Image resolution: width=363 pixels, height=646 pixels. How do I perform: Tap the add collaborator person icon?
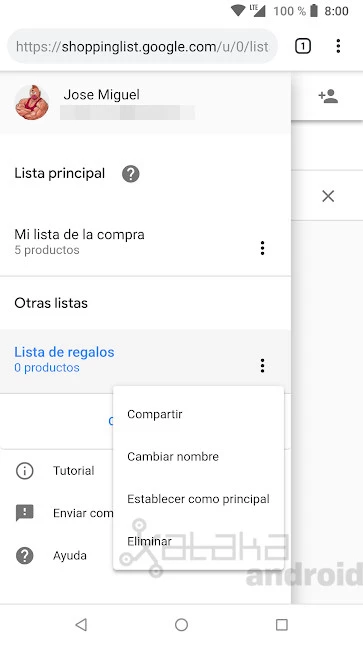pos(328,96)
